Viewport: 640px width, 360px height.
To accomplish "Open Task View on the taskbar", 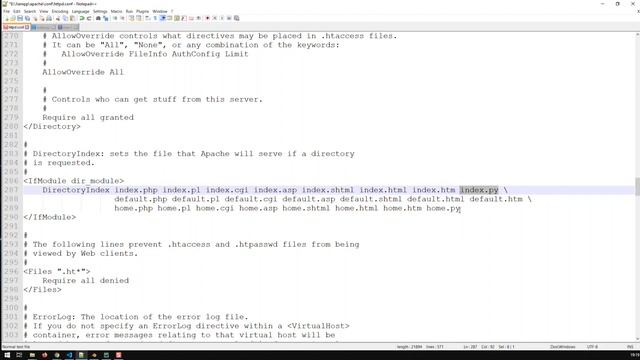I will click(x=19, y=355).
